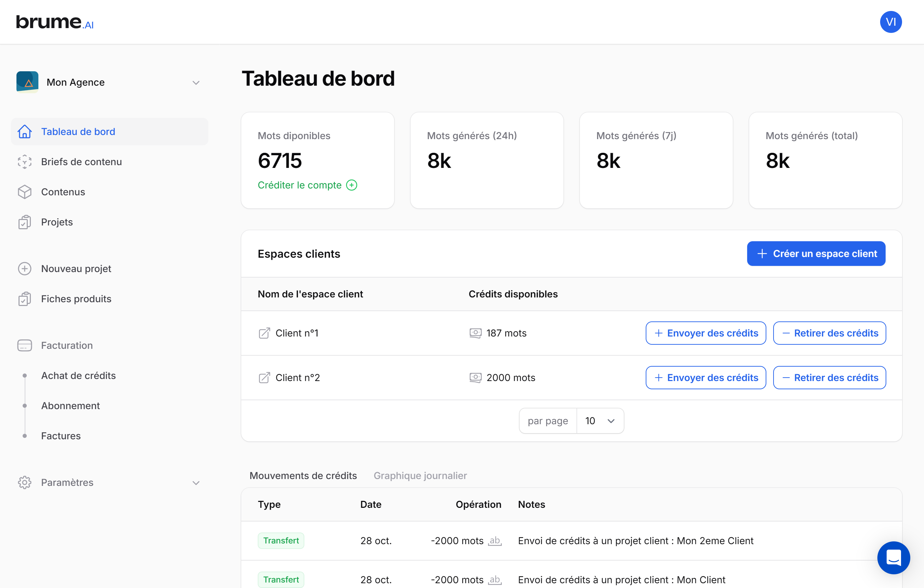Click the Nouveau projet plus icon
Image resolution: width=924 pixels, height=588 pixels.
(x=25, y=269)
